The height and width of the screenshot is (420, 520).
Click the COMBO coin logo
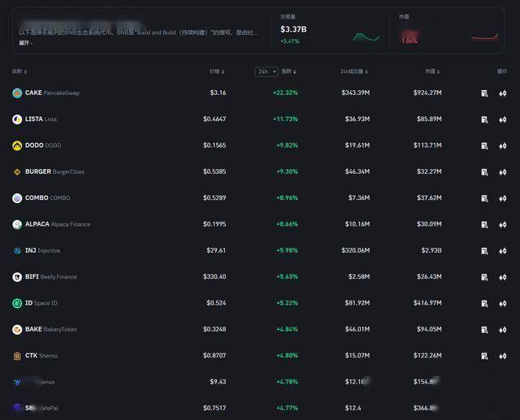click(17, 198)
